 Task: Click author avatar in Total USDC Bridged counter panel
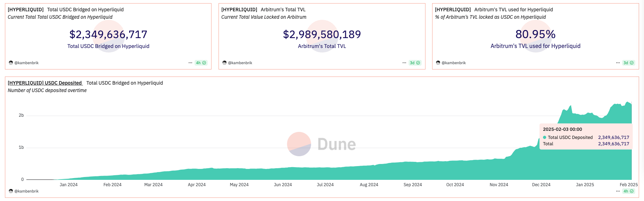(11, 63)
